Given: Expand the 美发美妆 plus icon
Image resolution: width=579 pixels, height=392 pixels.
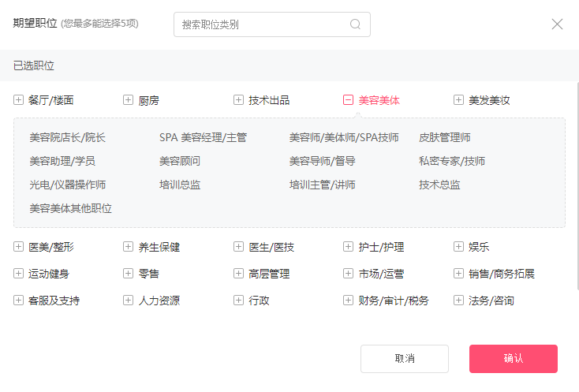Looking at the screenshot, I should [x=458, y=100].
